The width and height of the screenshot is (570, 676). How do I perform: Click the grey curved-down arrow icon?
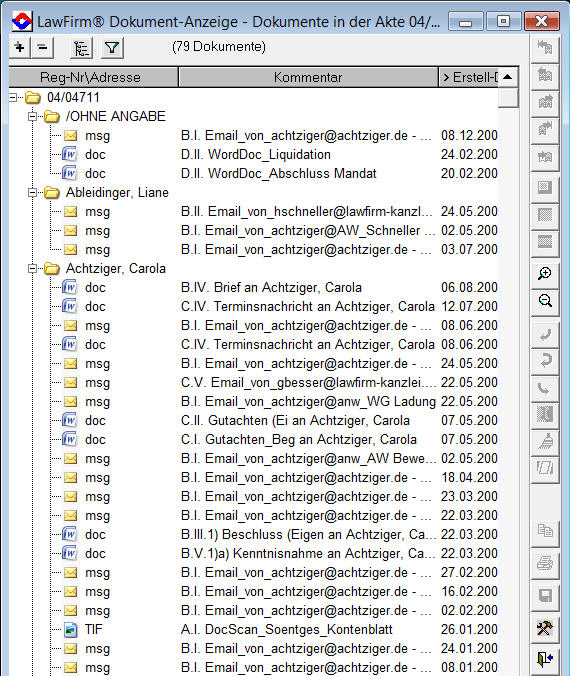point(545,388)
